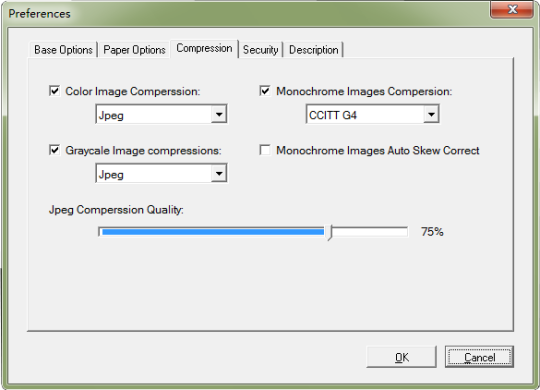Close the Preferences window
540x390 pixels.
click(x=512, y=9)
